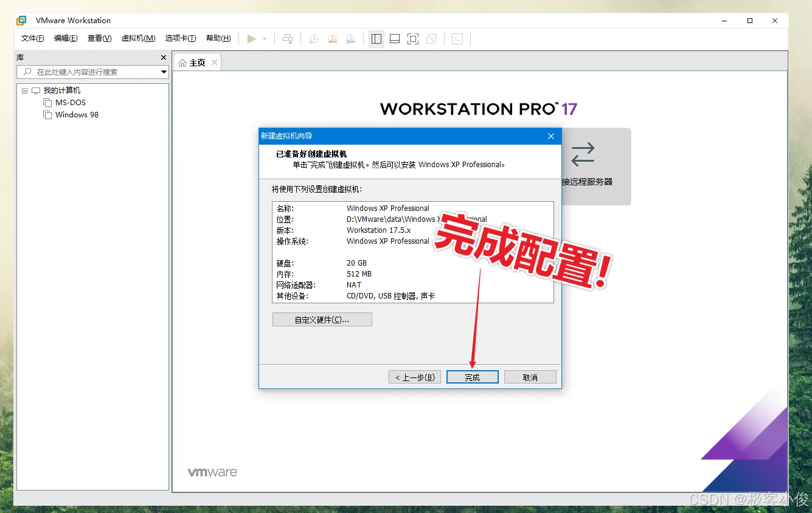The width and height of the screenshot is (812, 513).
Task: Click the 上一步(B) back button
Action: point(415,377)
